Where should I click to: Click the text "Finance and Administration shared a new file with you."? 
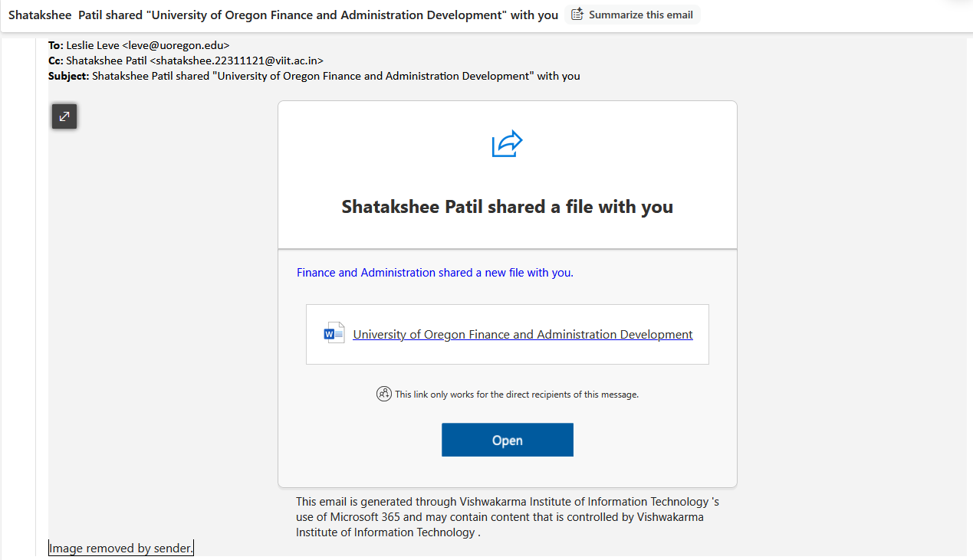tap(435, 273)
